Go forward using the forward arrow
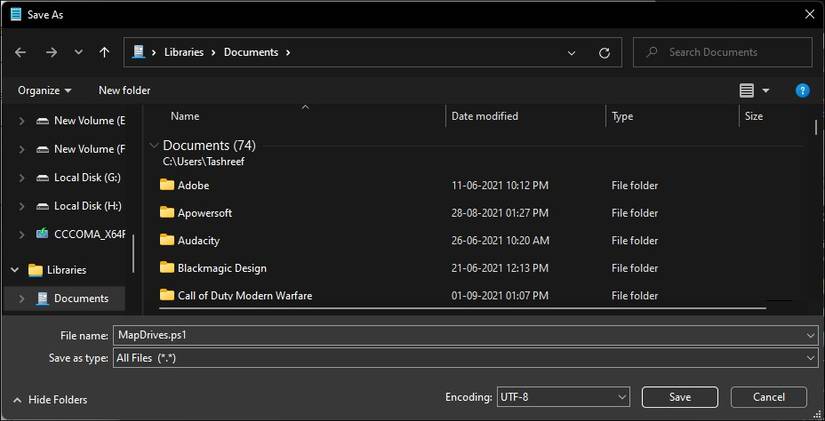The image size is (825, 421). [x=51, y=53]
